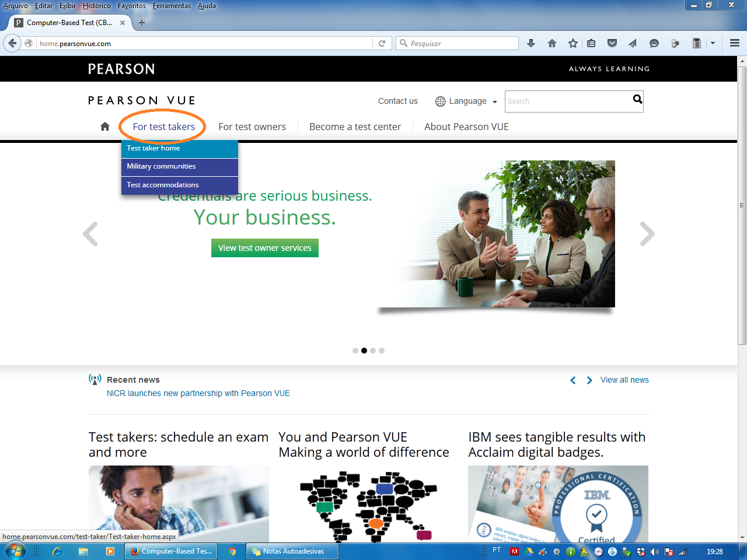Open Google Chrome from taskbar
This screenshot has width=747, height=560.
(x=232, y=551)
